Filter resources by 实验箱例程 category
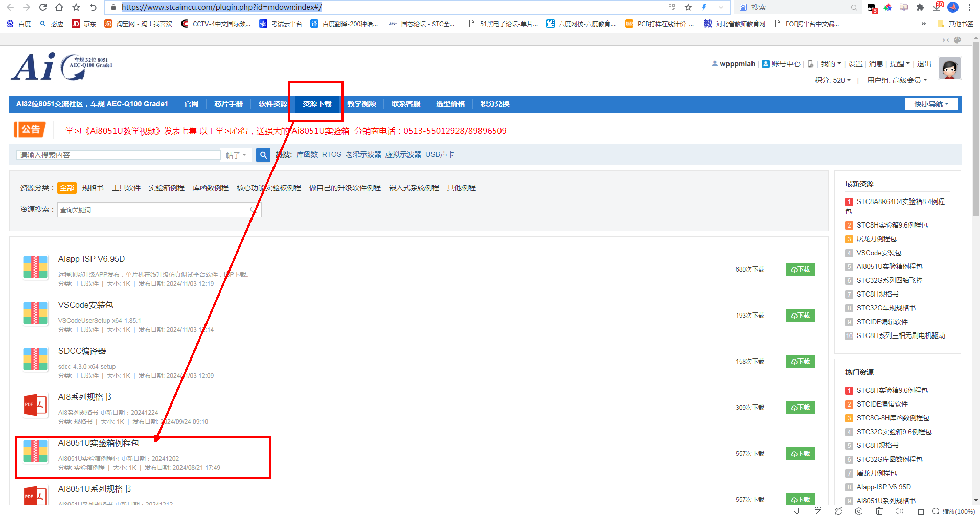Screen dimensions: 980x517 pos(167,188)
